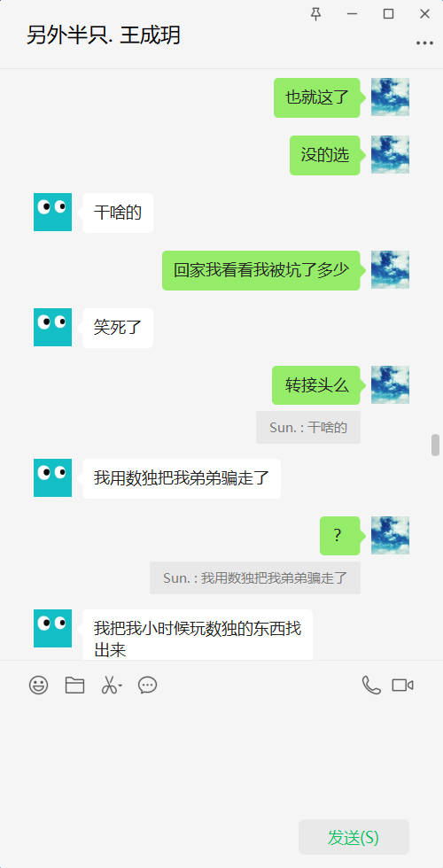This screenshot has width=443, height=868.
Task: Open chat history bubble icon
Action: click(x=147, y=686)
